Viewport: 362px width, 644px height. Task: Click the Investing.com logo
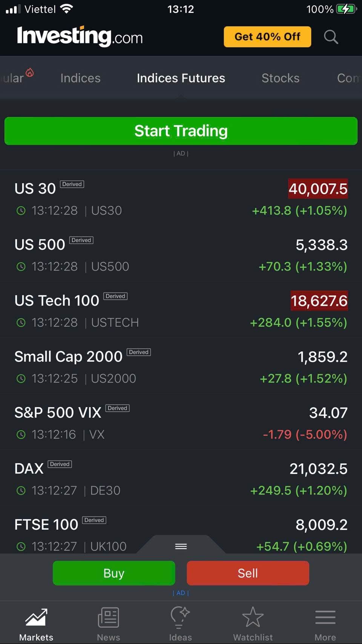coord(80,37)
